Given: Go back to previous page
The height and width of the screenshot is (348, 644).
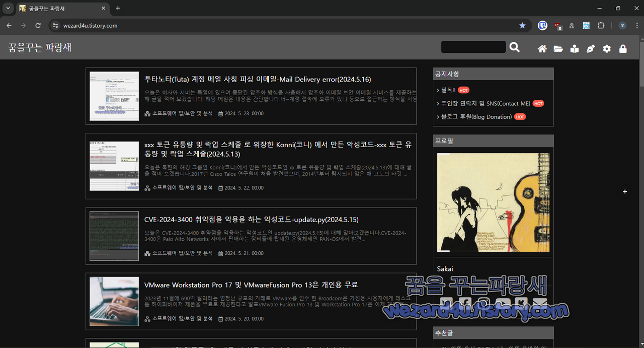Looking at the screenshot, I should [9, 25].
